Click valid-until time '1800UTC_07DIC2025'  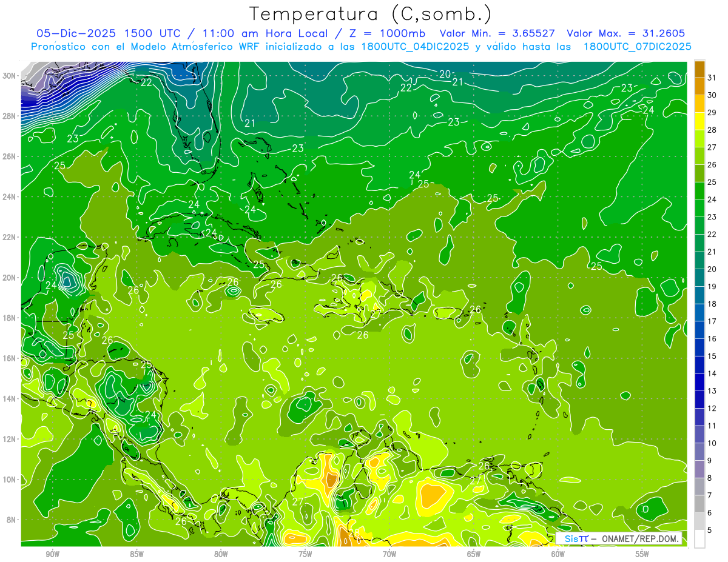638,47
